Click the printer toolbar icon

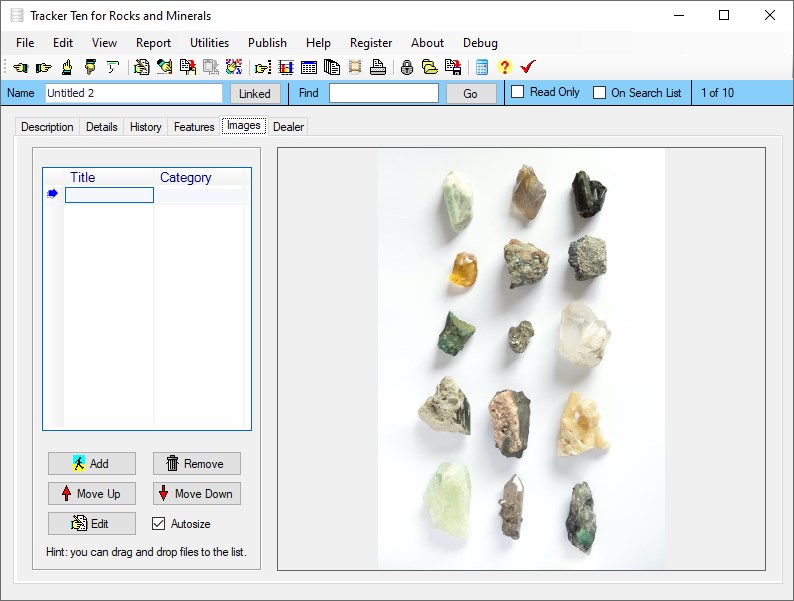coord(378,67)
